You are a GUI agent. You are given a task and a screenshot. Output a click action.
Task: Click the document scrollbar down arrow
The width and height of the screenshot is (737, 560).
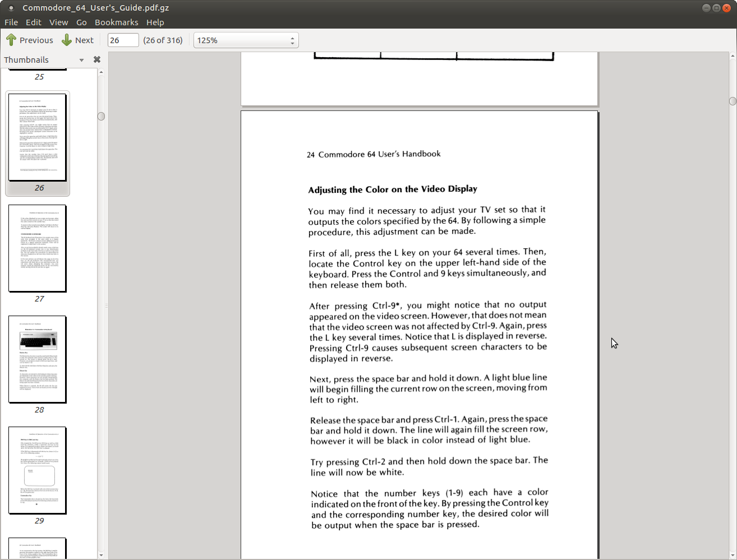pyautogui.click(x=733, y=555)
